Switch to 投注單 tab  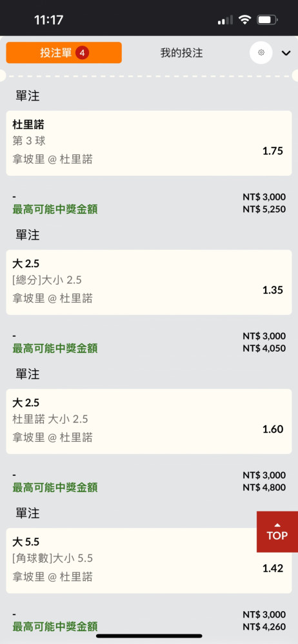pos(64,53)
